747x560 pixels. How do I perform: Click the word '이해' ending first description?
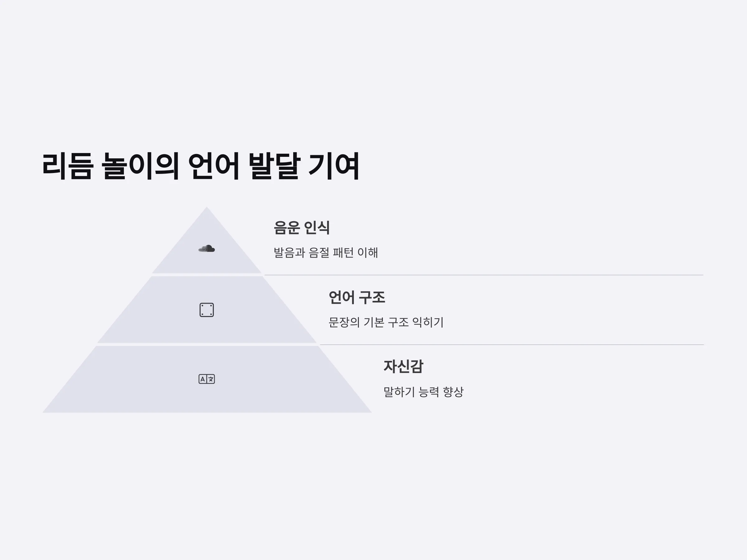(x=367, y=253)
